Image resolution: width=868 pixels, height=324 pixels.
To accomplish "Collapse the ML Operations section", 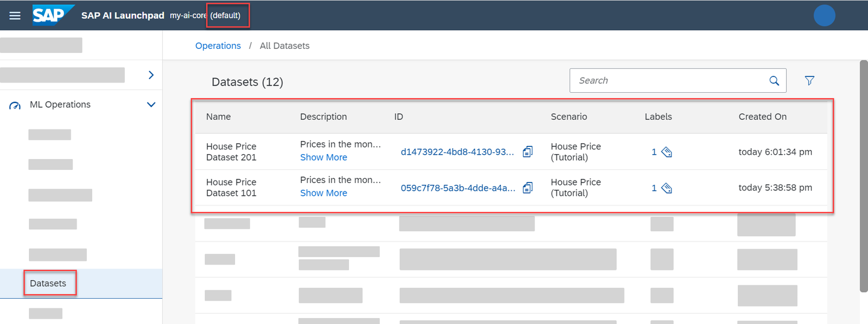I will [x=151, y=105].
